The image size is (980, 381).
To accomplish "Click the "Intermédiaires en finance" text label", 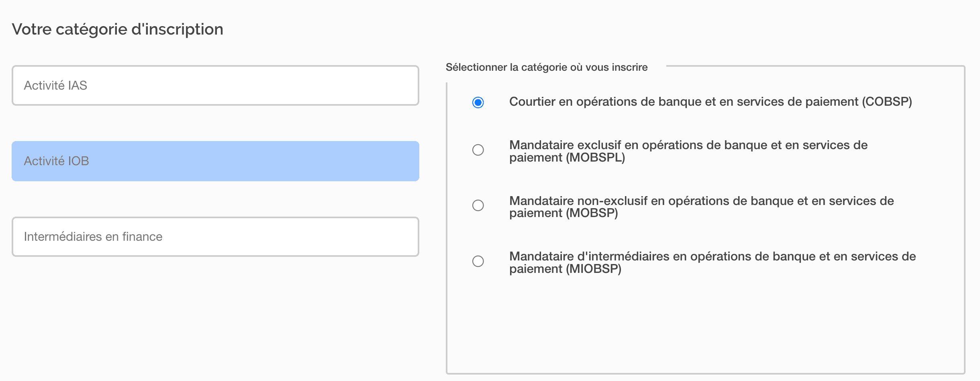I will 93,237.
